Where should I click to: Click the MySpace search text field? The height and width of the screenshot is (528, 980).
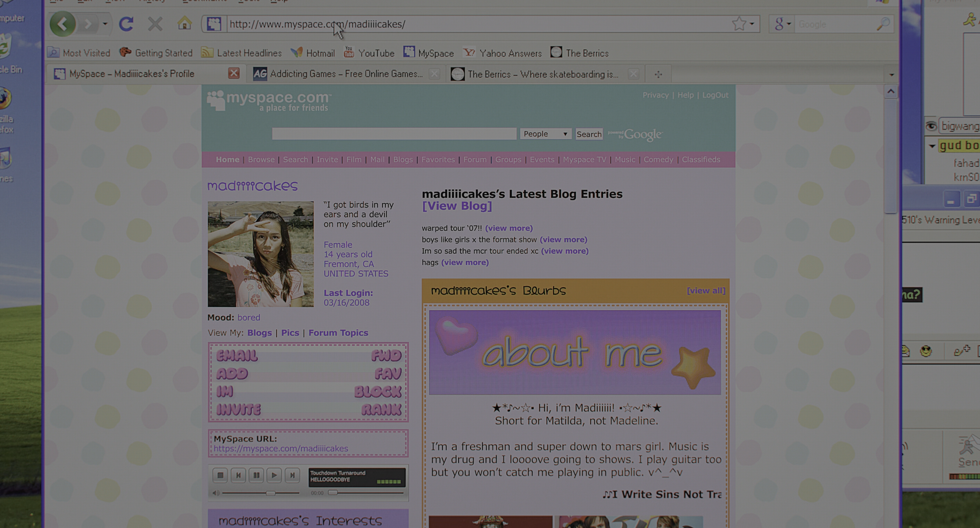tap(394, 134)
